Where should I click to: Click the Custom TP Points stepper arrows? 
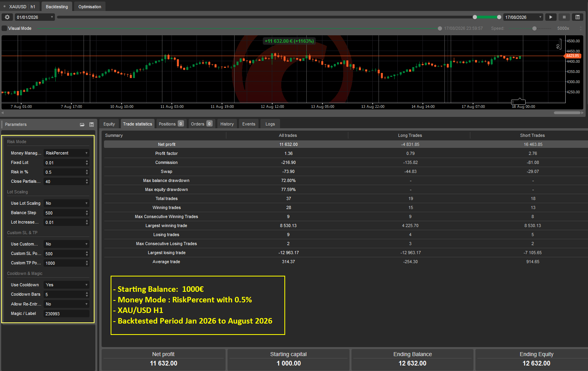pos(87,263)
